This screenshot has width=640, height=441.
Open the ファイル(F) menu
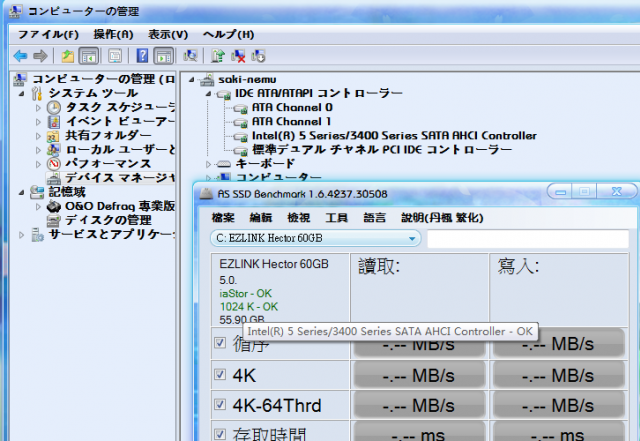tap(48, 34)
